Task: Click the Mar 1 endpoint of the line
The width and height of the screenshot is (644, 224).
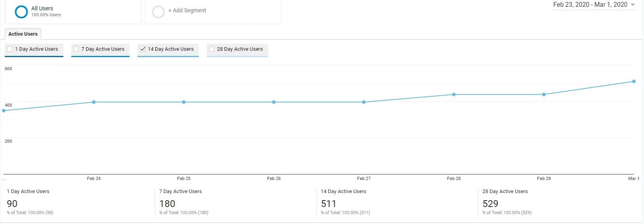Action: click(634, 82)
